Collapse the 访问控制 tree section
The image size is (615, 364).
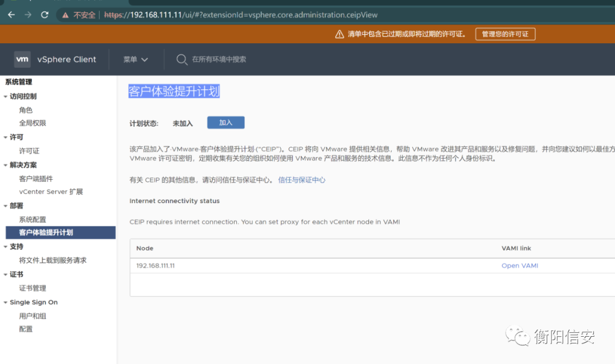coord(6,96)
